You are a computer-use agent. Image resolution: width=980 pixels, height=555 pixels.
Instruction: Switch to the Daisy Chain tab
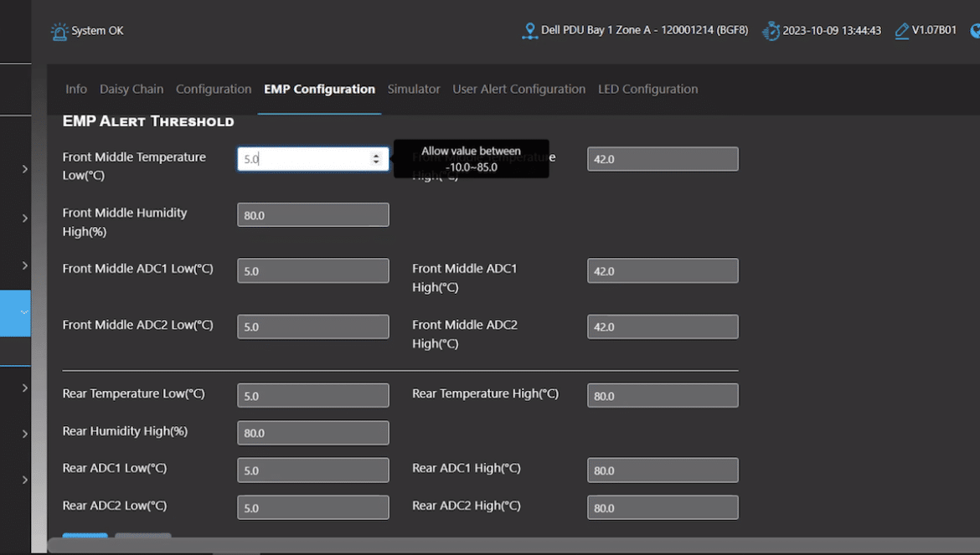tap(132, 89)
